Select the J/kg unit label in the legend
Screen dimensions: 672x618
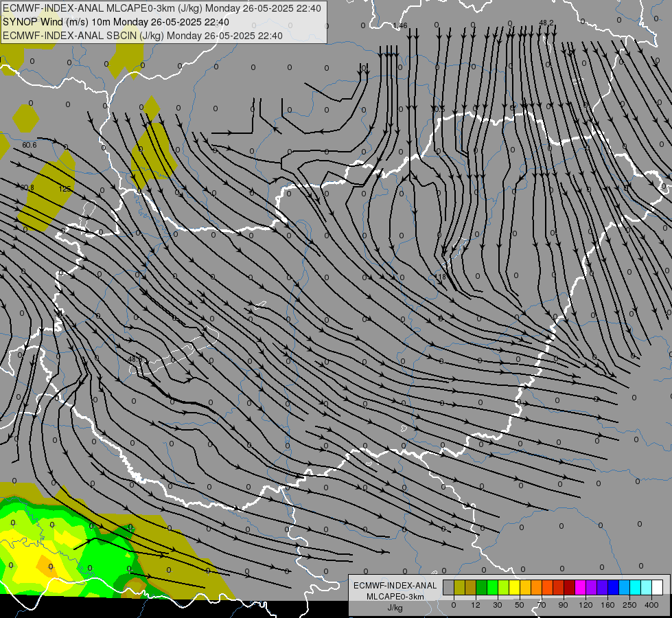pos(395,608)
